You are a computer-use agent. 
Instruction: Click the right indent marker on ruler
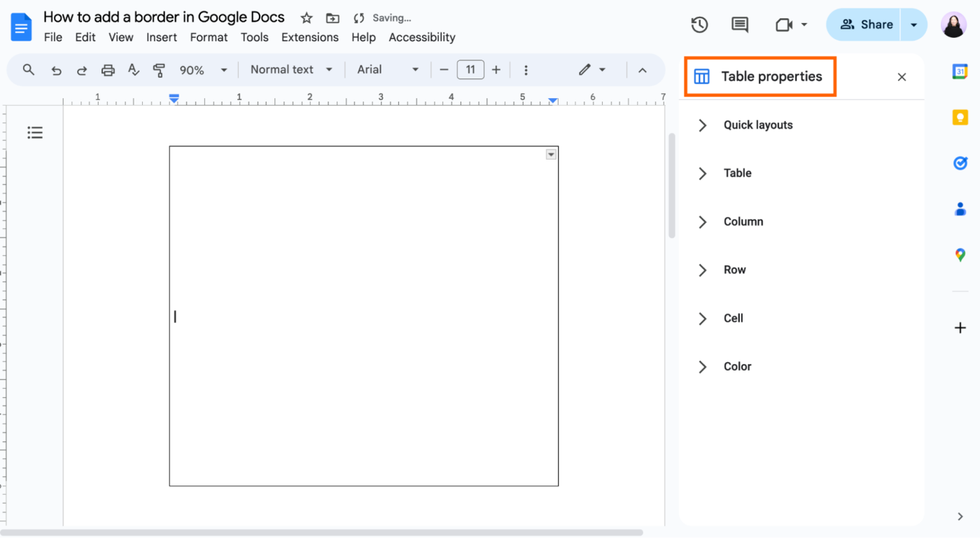(x=553, y=102)
